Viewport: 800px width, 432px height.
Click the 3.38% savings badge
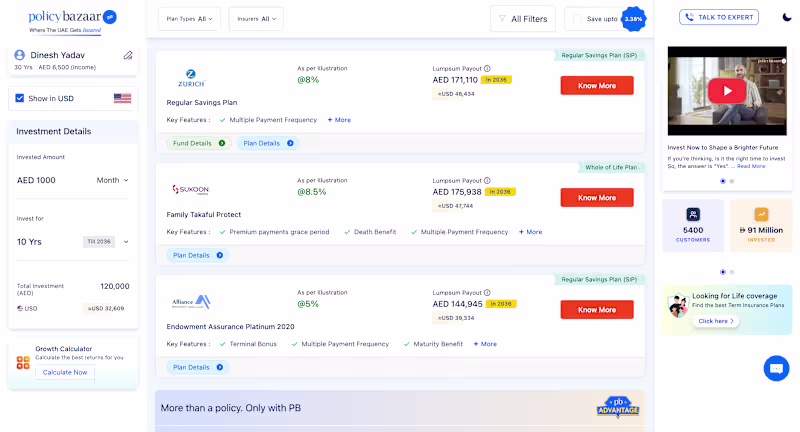pos(633,19)
